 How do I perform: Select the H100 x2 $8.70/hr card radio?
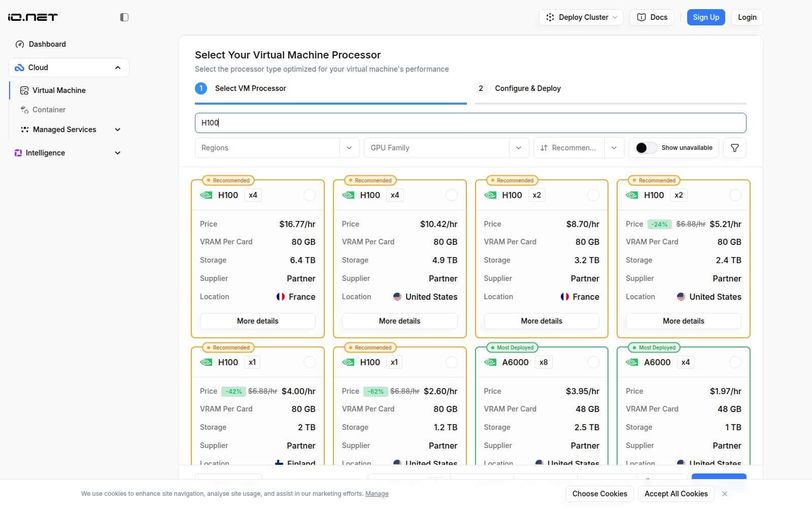point(593,195)
